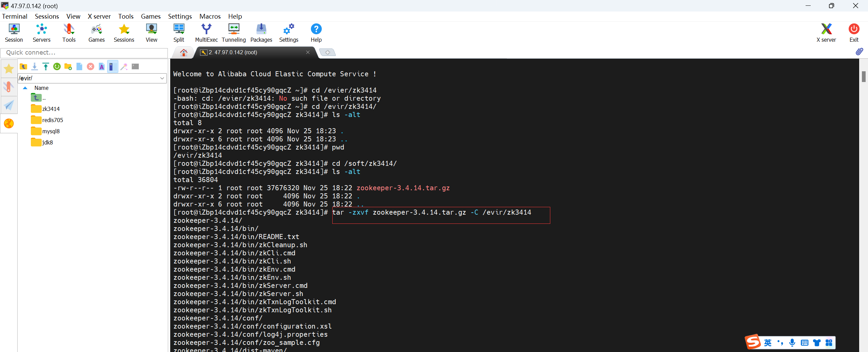Open the Help menu in menu bar
The width and height of the screenshot is (868, 352).
pos(235,16)
